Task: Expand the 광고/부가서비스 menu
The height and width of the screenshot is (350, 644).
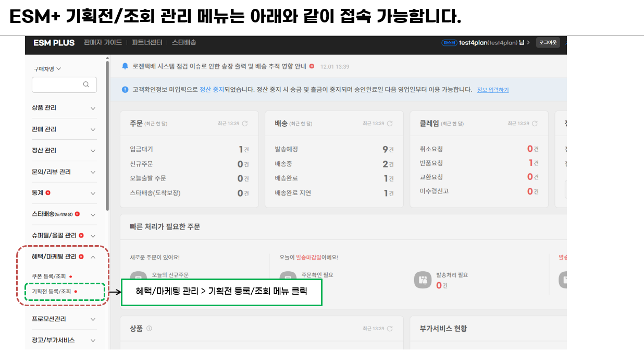Action: pos(64,340)
